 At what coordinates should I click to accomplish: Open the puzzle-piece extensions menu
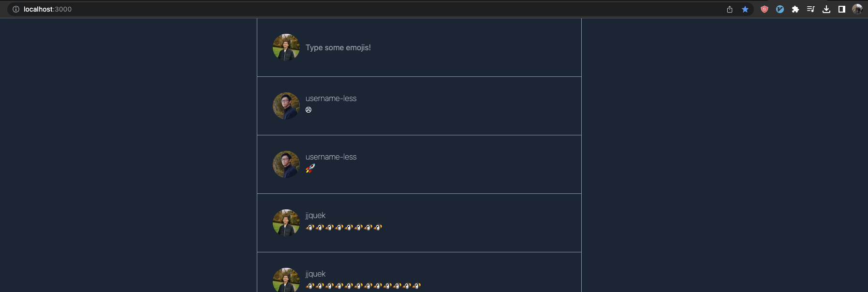795,9
